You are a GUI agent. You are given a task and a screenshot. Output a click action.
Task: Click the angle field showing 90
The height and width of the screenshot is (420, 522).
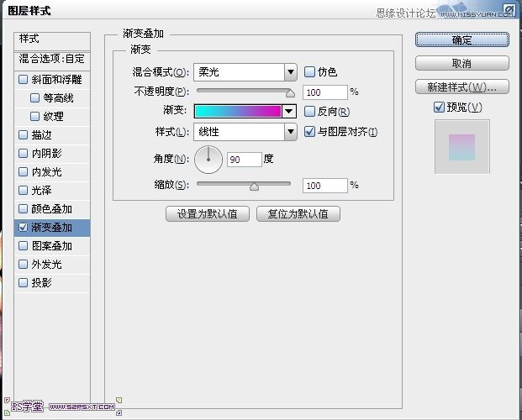(245, 160)
